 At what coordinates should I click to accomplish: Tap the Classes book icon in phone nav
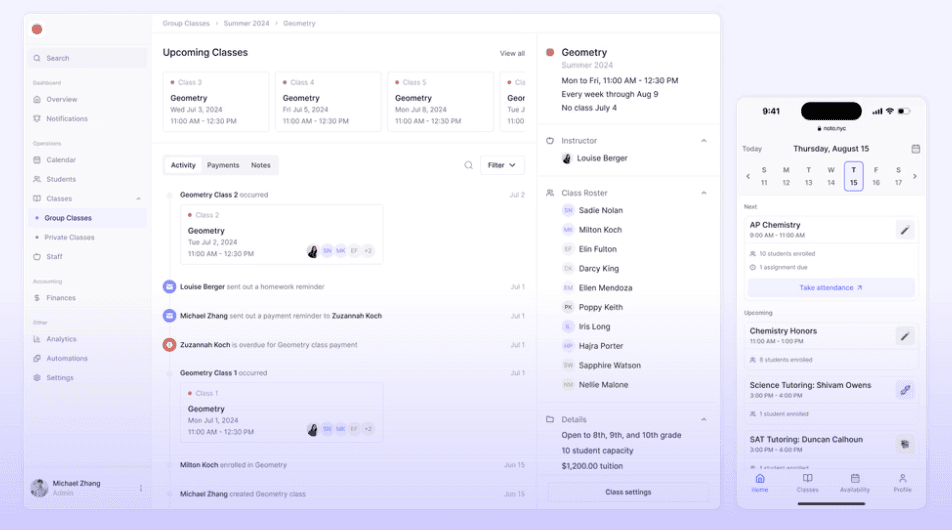tap(808, 478)
